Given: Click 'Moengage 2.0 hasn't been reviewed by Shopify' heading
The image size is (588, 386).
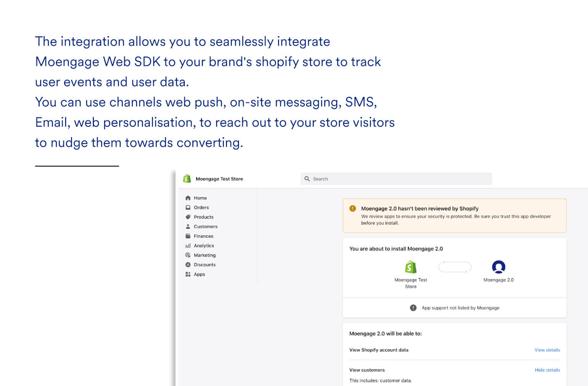Looking at the screenshot, I should [x=420, y=209].
